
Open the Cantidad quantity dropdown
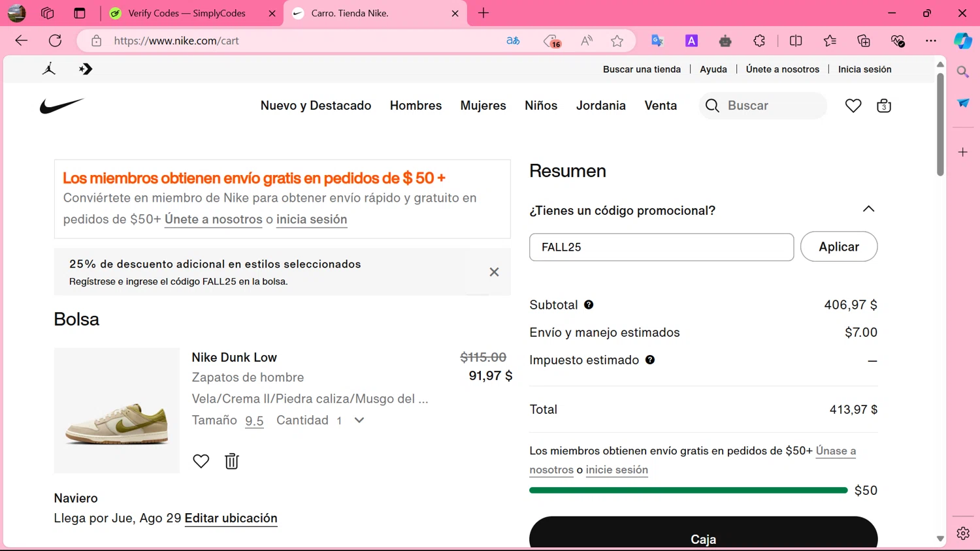[x=359, y=420]
